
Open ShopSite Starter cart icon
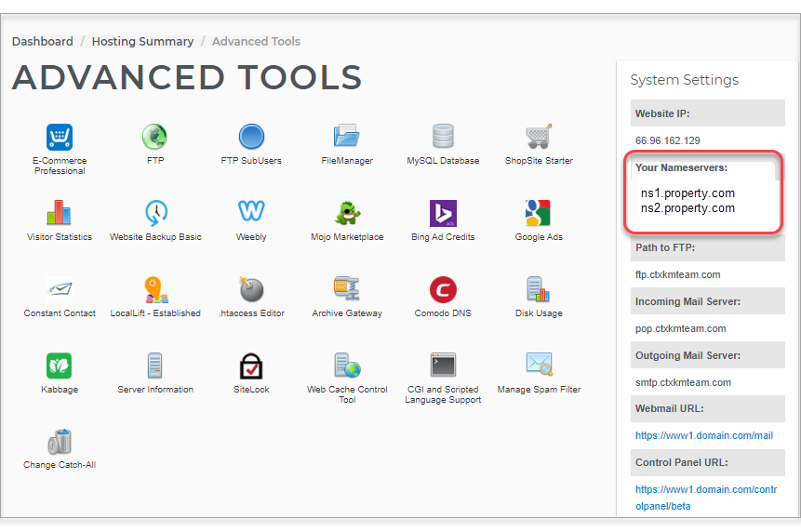[x=539, y=137]
